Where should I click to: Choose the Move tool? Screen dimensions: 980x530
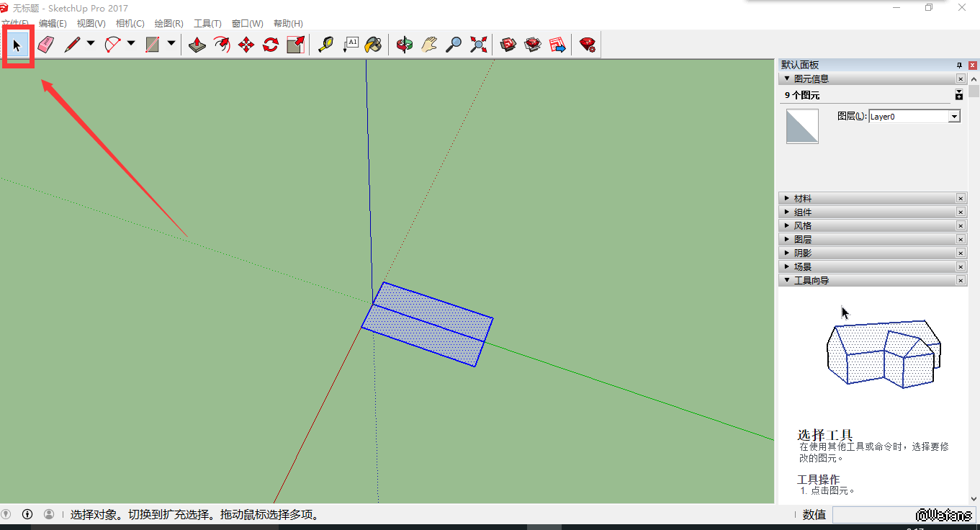(246, 45)
